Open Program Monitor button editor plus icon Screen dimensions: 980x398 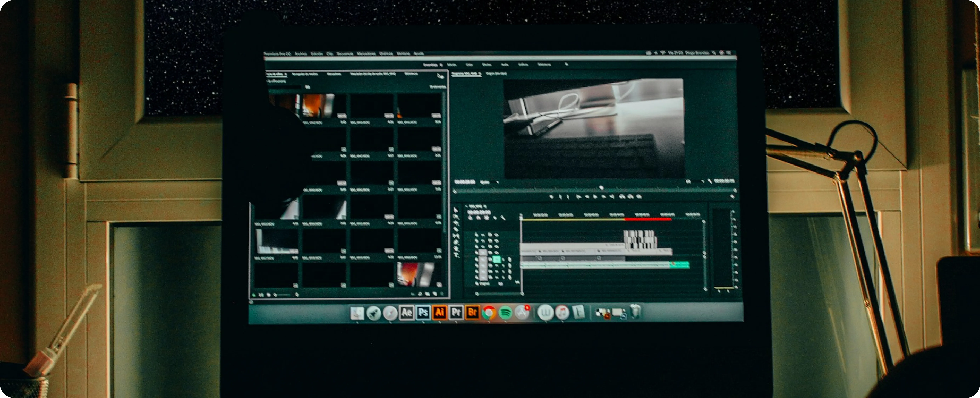732,197
